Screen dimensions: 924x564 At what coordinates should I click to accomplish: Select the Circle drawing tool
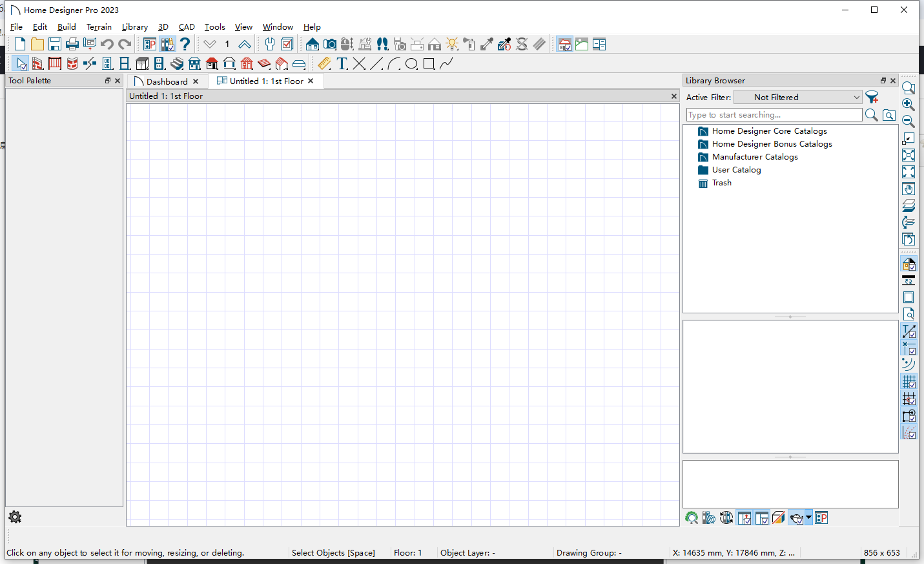[x=411, y=63]
